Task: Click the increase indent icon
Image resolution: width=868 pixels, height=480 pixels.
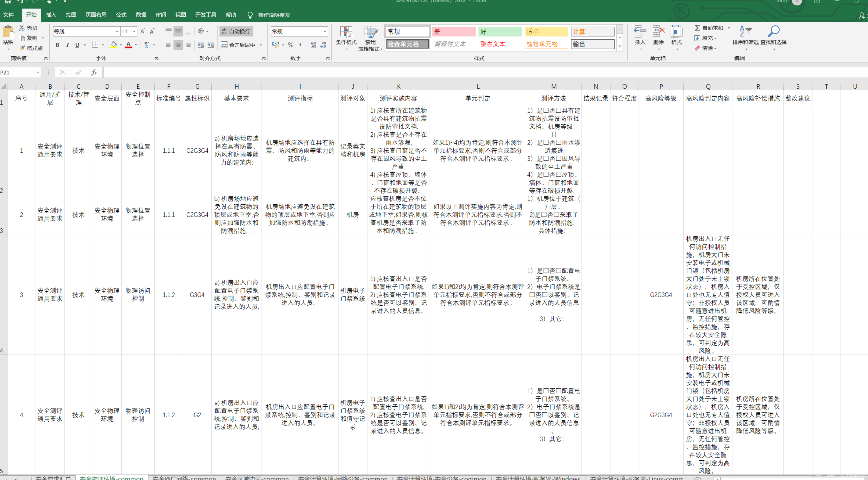Action: (x=211, y=45)
